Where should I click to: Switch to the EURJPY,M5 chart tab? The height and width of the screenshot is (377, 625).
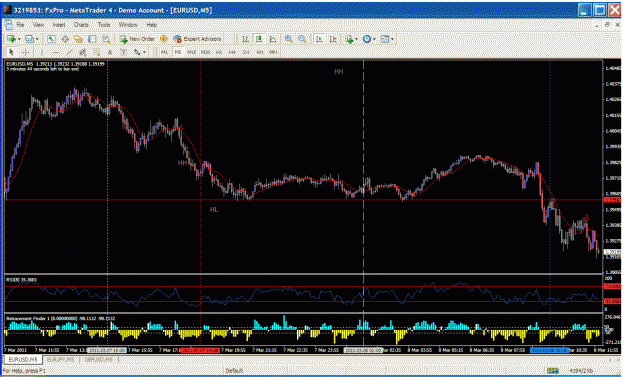pos(61,359)
